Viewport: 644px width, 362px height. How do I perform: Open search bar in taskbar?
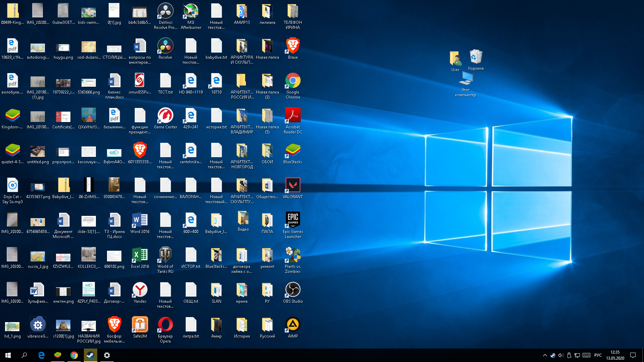point(25,355)
